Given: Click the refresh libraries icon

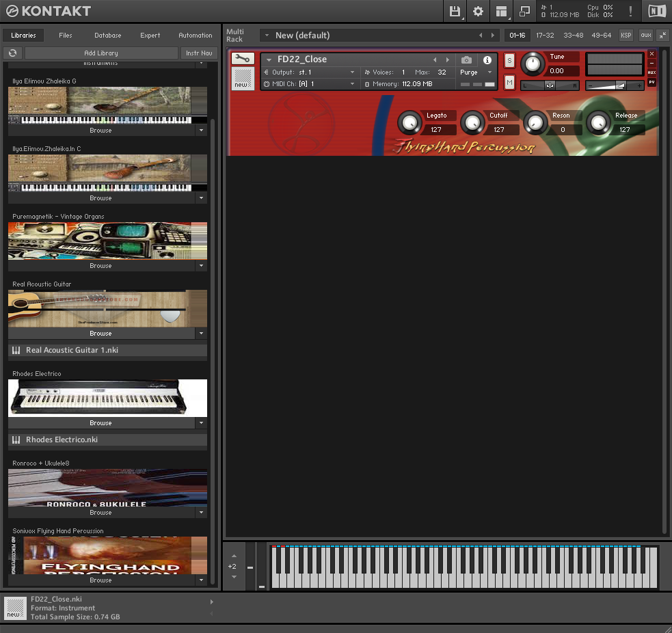Looking at the screenshot, I should click(13, 53).
